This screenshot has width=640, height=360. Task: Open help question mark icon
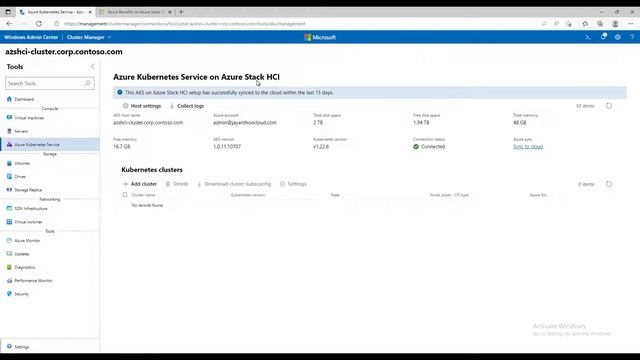pos(632,37)
